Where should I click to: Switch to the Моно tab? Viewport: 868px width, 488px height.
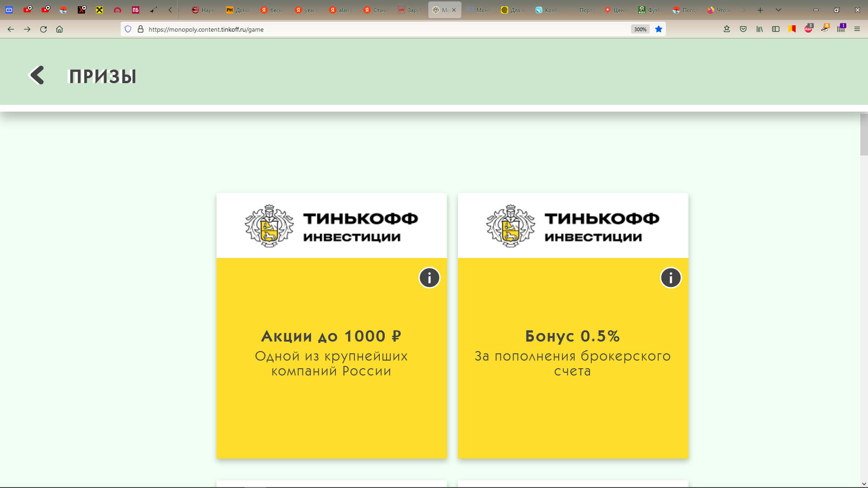[x=479, y=10]
